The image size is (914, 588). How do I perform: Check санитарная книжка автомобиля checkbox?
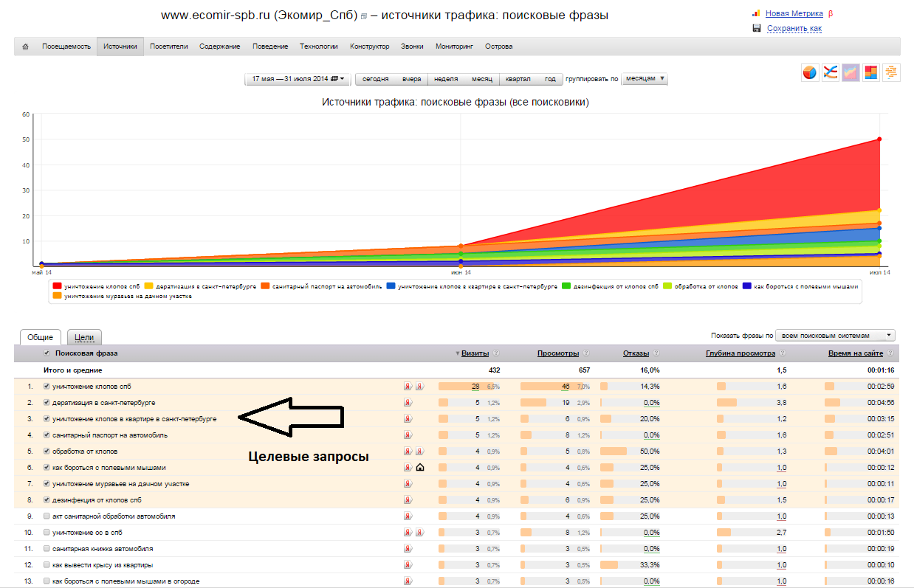(x=47, y=548)
